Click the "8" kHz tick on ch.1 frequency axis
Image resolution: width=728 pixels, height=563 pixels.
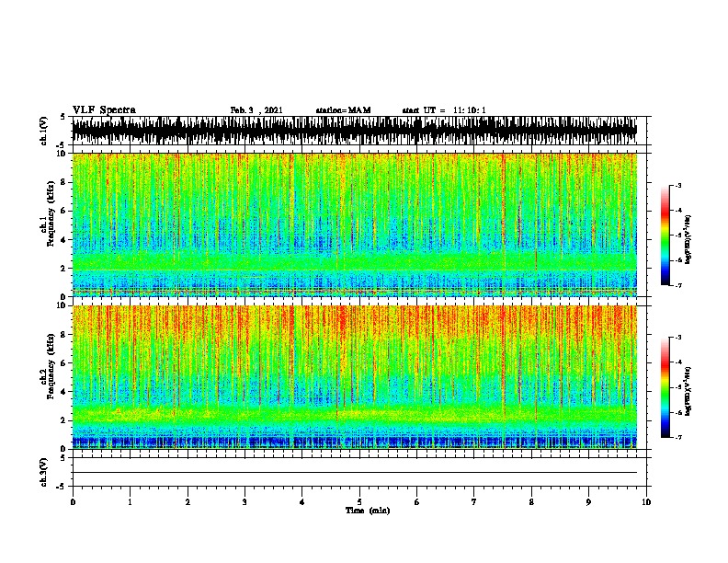click(64, 182)
